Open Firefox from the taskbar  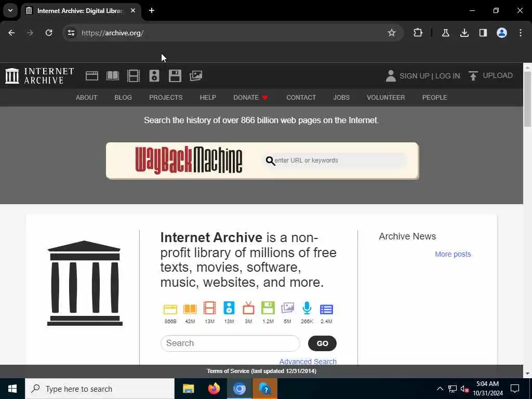(x=214, y=389)
